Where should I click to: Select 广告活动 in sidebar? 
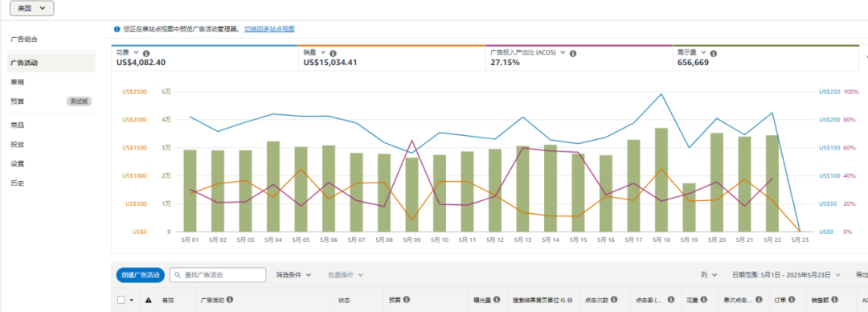(x=51, y=64)
